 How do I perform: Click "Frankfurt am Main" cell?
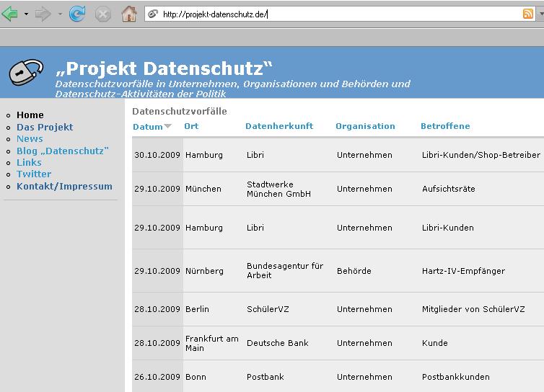pos(212,343)
